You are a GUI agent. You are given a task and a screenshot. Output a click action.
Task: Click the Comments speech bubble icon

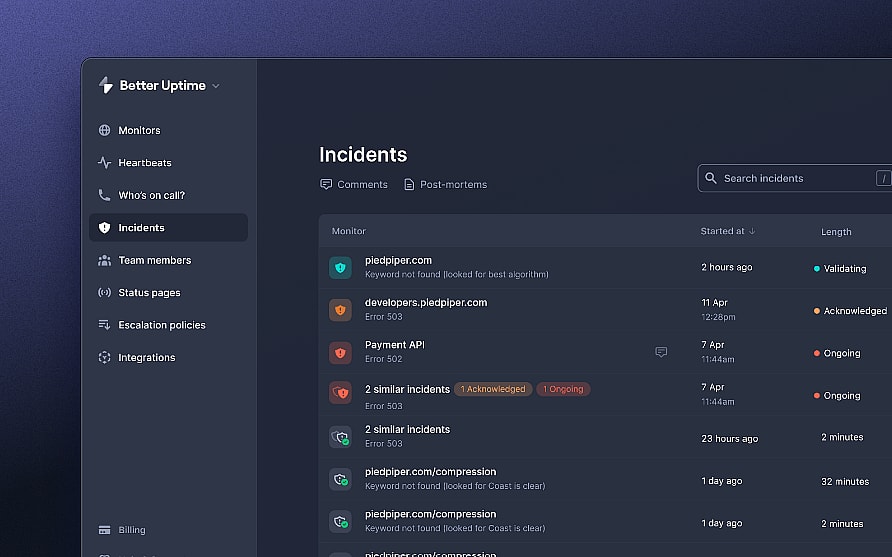tap(326, 184)
